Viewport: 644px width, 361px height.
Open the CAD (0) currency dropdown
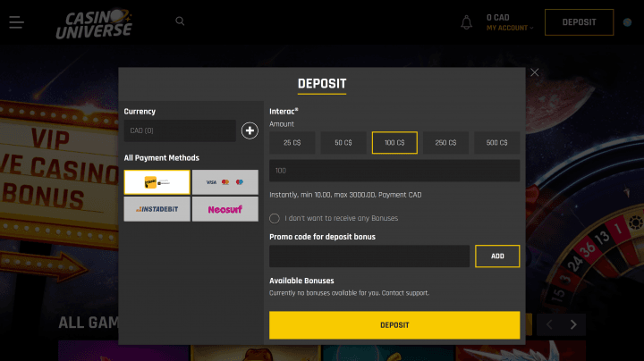pos(180,130)
